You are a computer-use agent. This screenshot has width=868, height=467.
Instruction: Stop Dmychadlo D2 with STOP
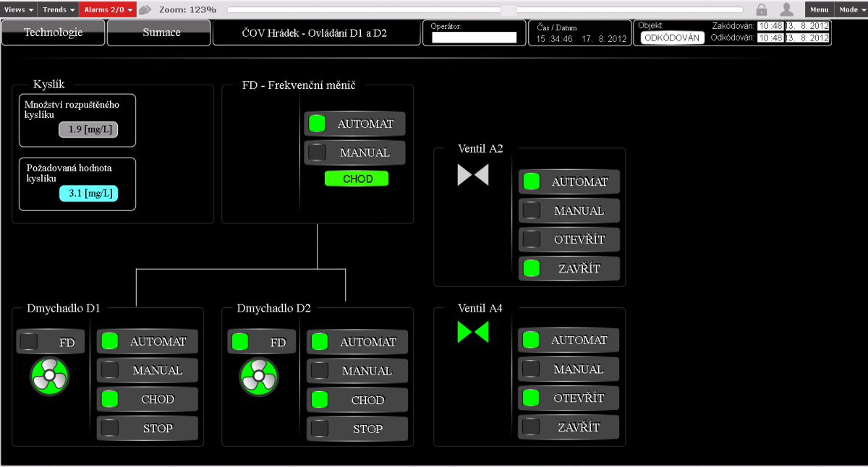tap(357, 429)
